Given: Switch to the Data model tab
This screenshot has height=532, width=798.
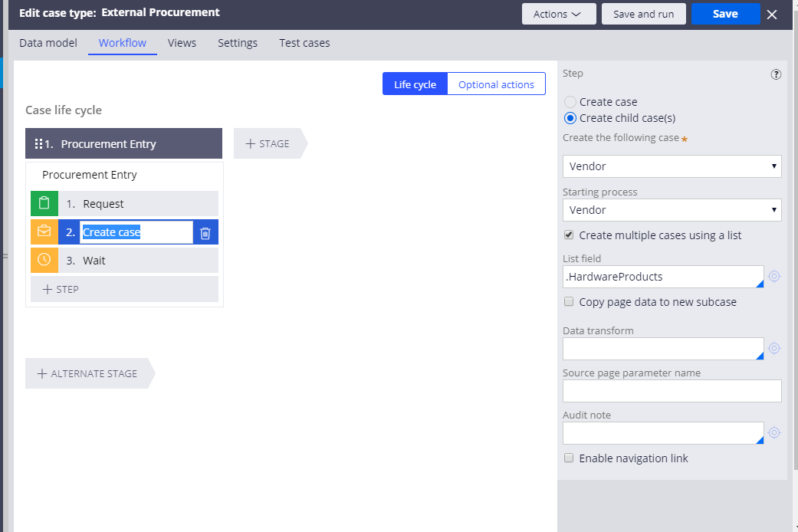Looking at the screenshot, I should [48, 43].
